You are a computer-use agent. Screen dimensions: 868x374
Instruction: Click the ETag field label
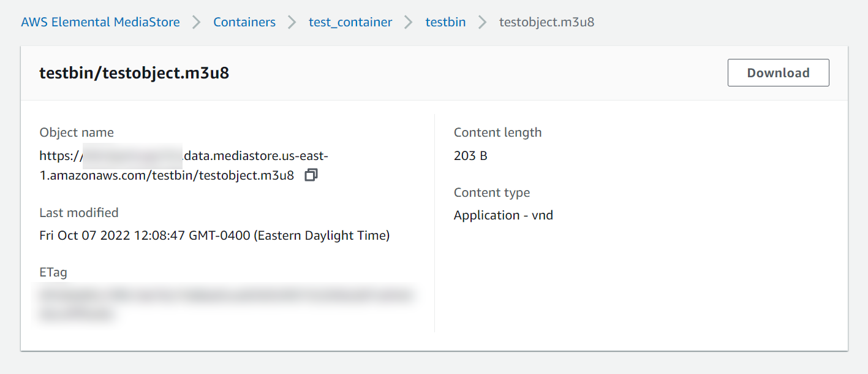pos(53,272)
